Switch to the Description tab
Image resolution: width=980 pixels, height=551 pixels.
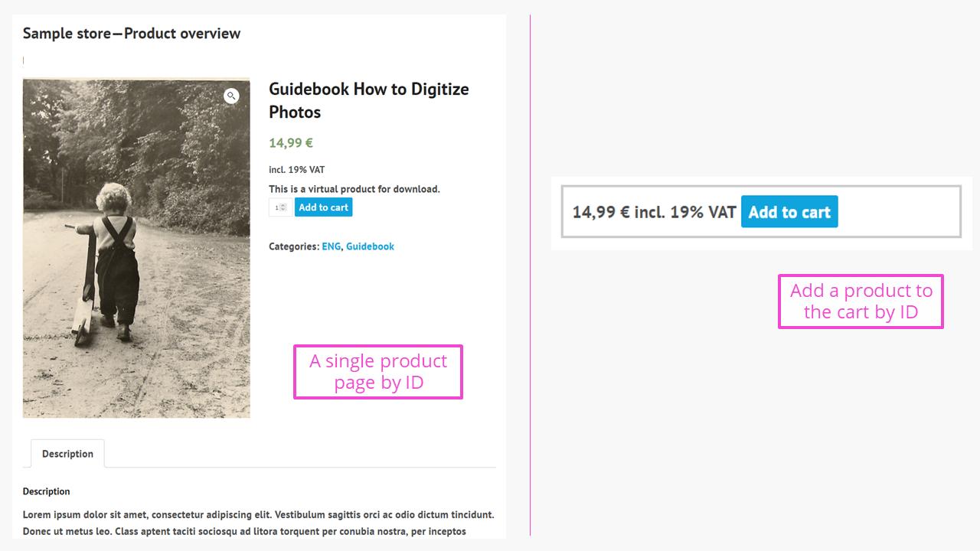67,454
